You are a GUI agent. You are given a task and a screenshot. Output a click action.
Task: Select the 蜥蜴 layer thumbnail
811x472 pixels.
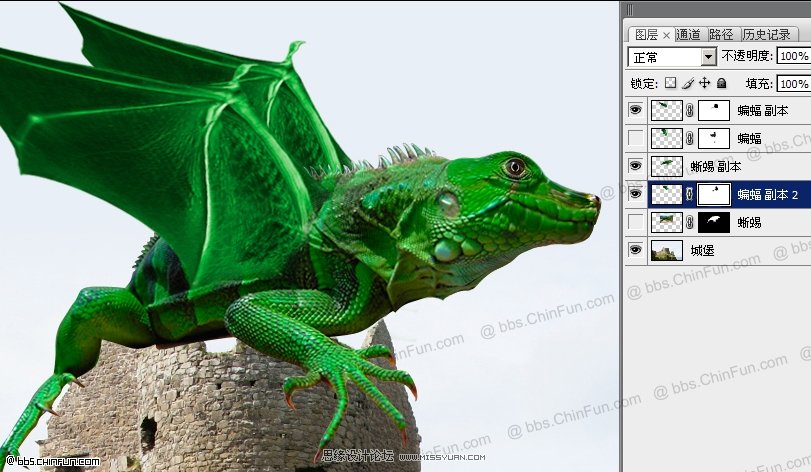pyautogui.click(x=667, y=222)
